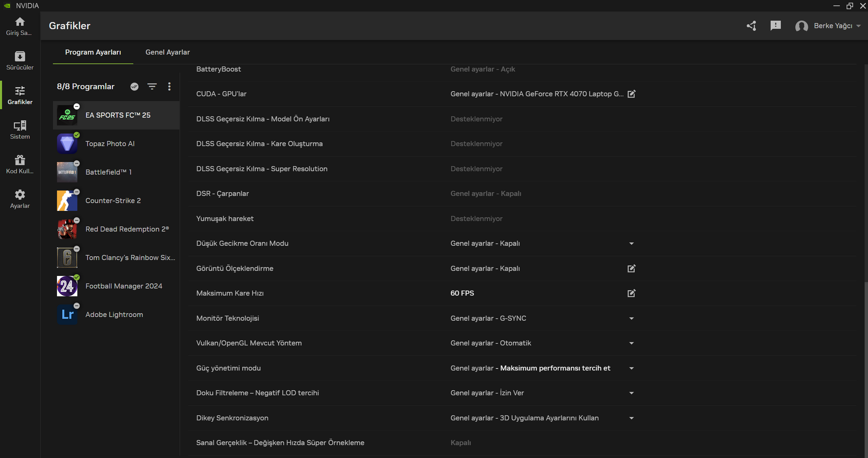
Task: Edit the Maksimum Kare Hızı setting
Action: pyautogui.click(x=632, y=293)
